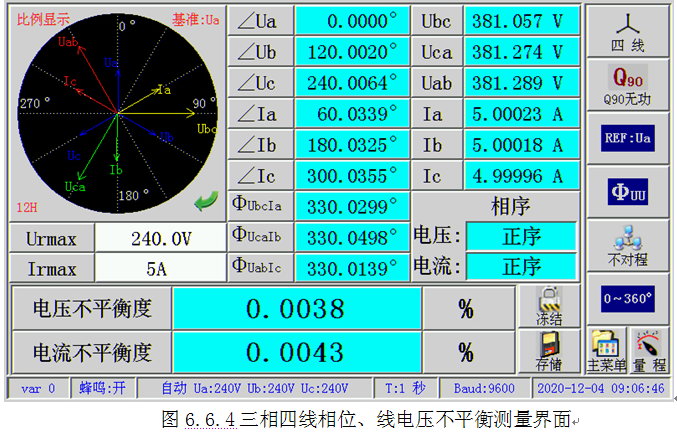The image size is (677, 434).
Task: Click the ∠Ub value 120.0020°
Action: (352, 52)
